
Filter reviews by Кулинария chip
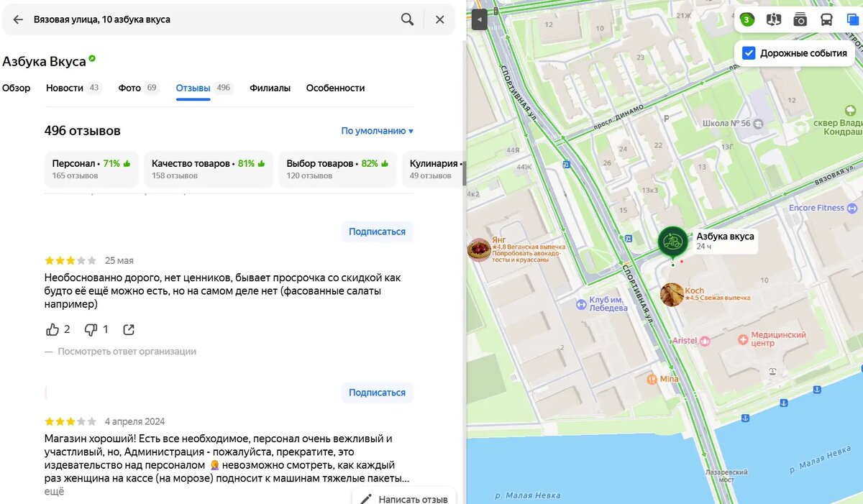coord(433,169)
